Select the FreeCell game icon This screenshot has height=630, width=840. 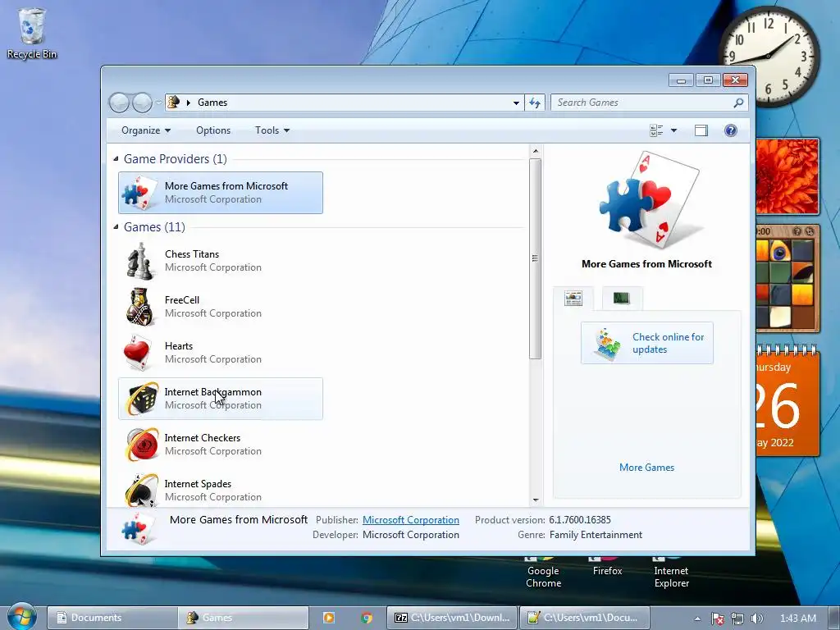140,307
